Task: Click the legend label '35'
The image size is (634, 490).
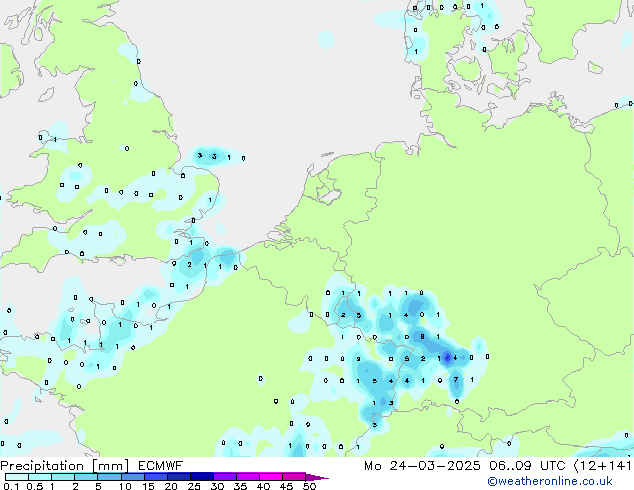Action: click(240, 486)
